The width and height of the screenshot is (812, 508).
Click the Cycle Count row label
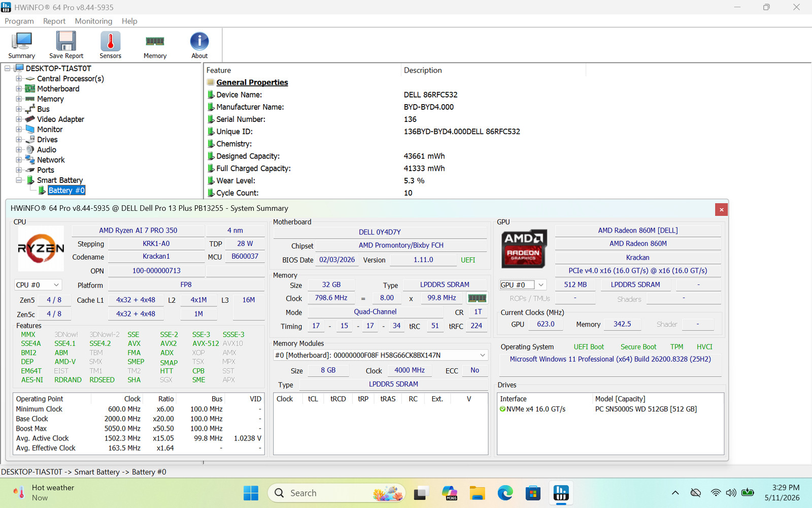(x=238, y=193)
